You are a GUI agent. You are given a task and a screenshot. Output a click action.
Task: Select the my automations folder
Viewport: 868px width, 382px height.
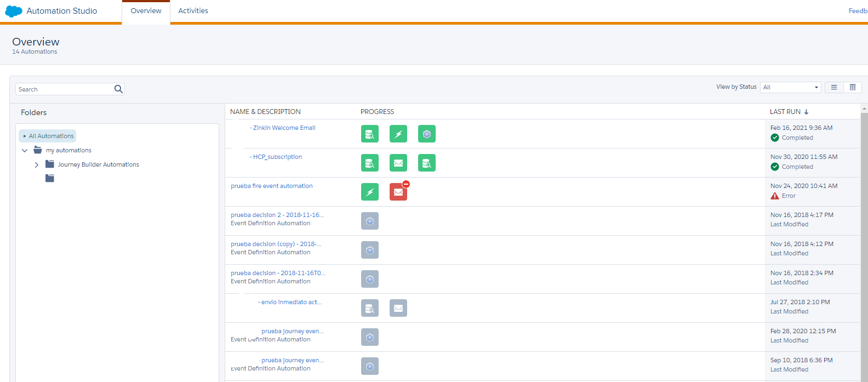[68, 150]
